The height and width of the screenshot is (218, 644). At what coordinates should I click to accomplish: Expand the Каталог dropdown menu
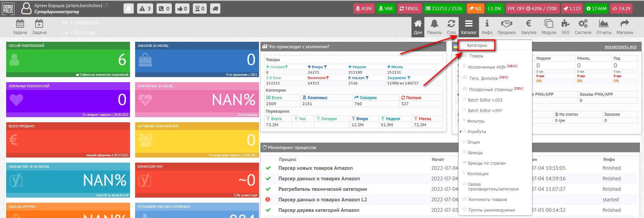point(468,27)
